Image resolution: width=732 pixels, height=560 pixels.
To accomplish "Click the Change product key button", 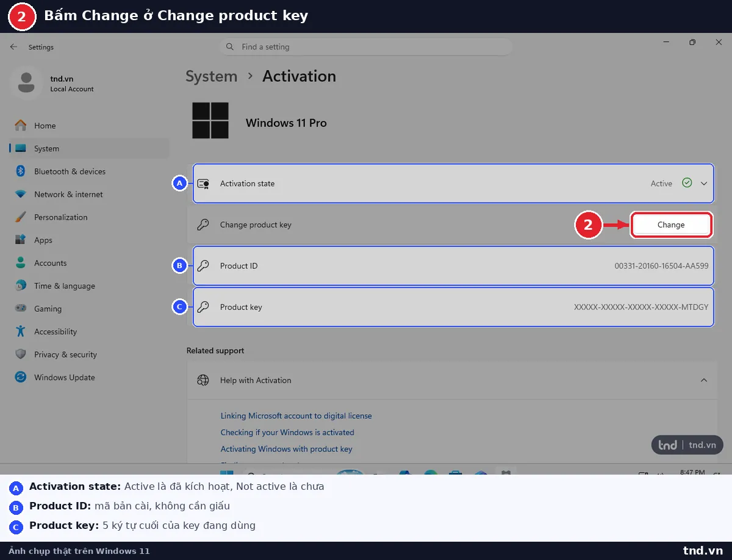I will (671, 224).
